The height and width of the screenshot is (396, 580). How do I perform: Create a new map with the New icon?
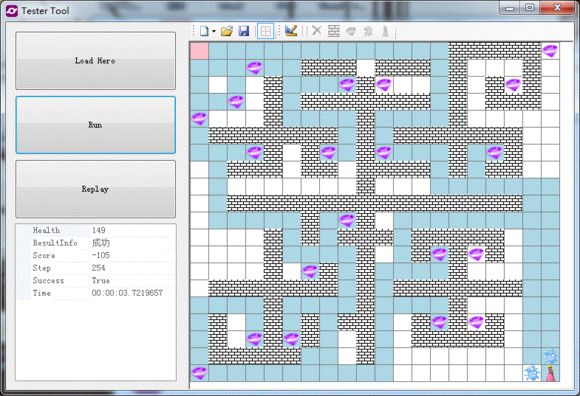[x=204, y=31]
